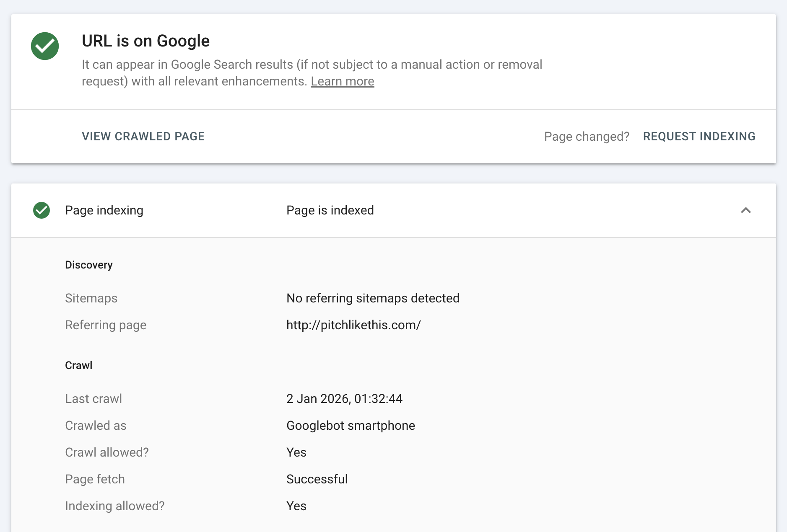Click the 'URL is on Google' heading

(x=145, y=41)
